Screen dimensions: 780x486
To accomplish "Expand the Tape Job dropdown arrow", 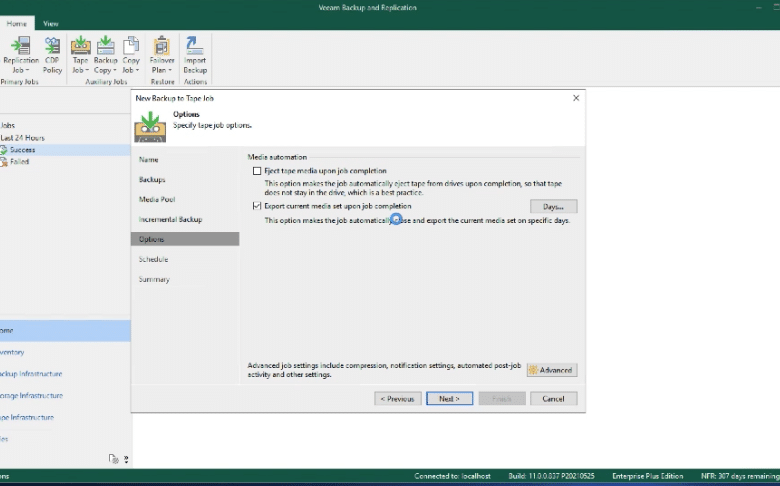I will (87, 71).
